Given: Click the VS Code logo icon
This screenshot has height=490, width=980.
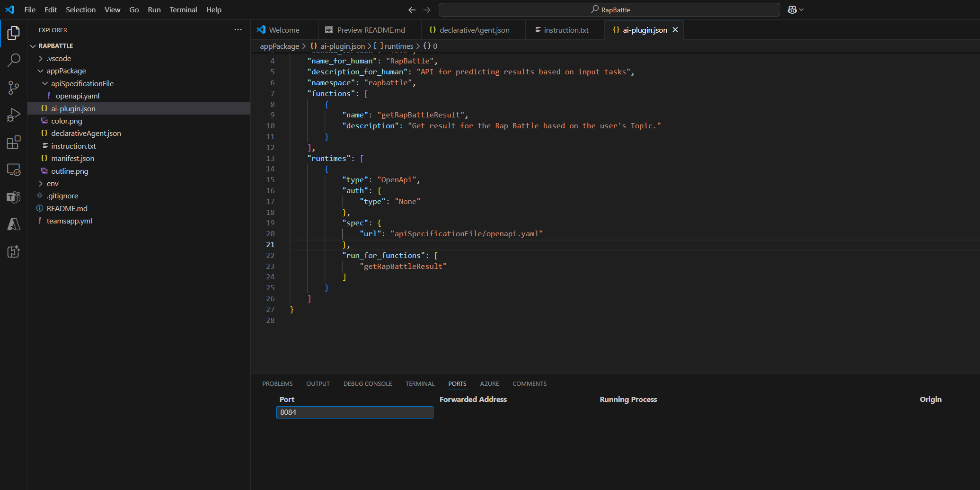Looking at the screenshot, I should (10, 9).
